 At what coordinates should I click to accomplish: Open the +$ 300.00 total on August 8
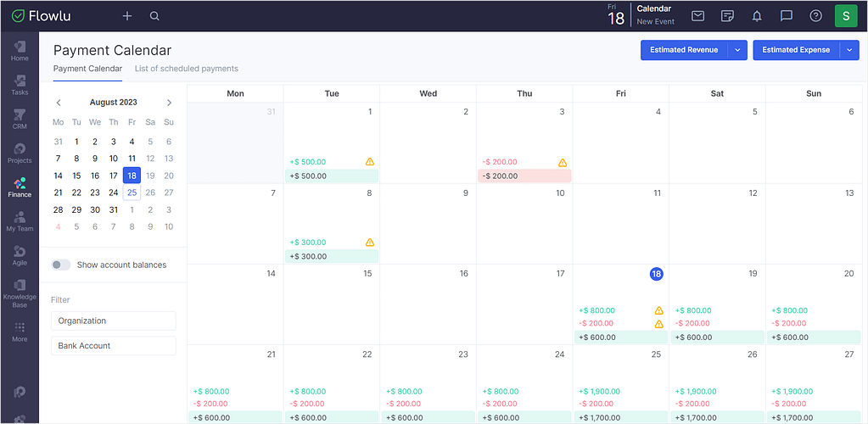click(x=332, y=256)
